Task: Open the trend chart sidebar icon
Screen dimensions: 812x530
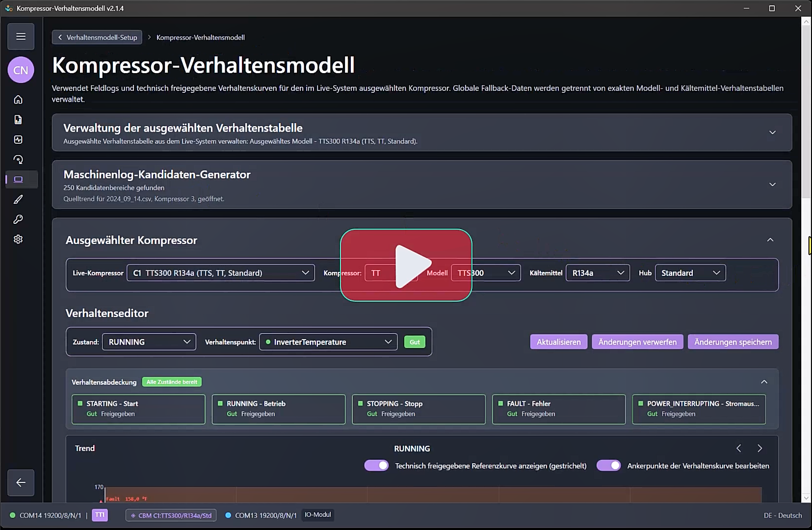Action: pyautogui.click(x=18, y=140)
